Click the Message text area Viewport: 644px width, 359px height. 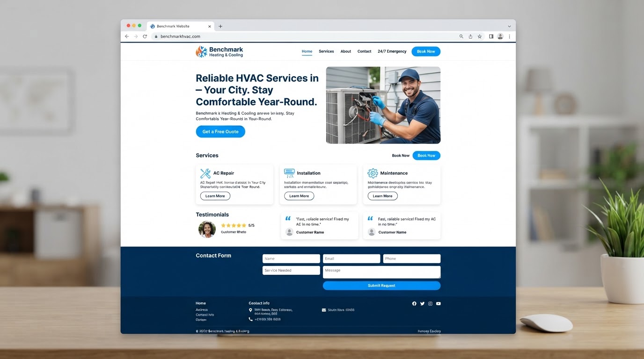coord(381,272)
